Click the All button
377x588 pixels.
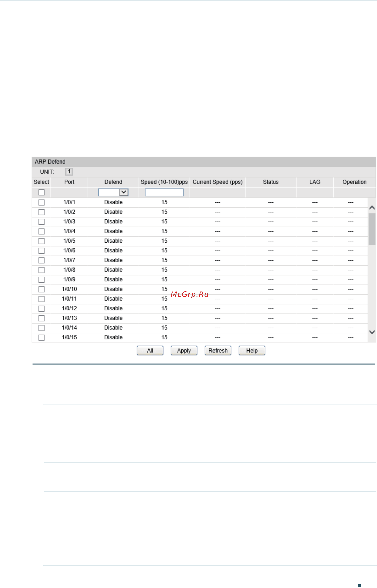pos(150,351)
